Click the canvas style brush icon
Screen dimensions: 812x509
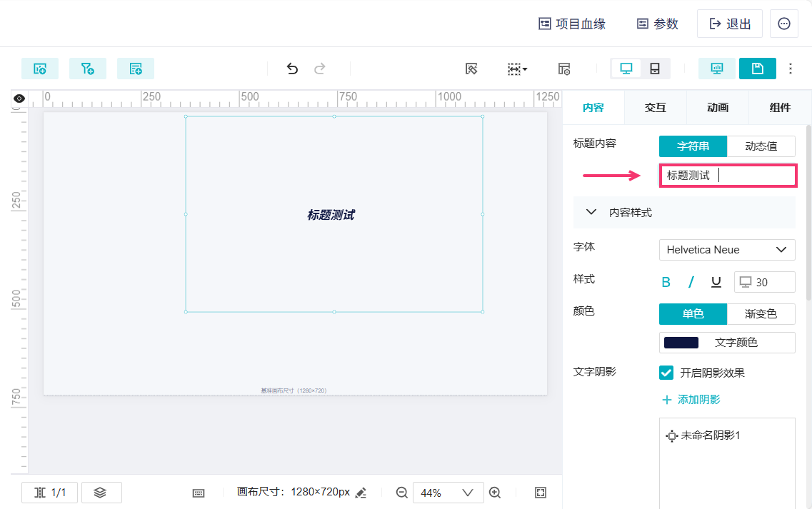pyautogui.click(x=471, y=69)
